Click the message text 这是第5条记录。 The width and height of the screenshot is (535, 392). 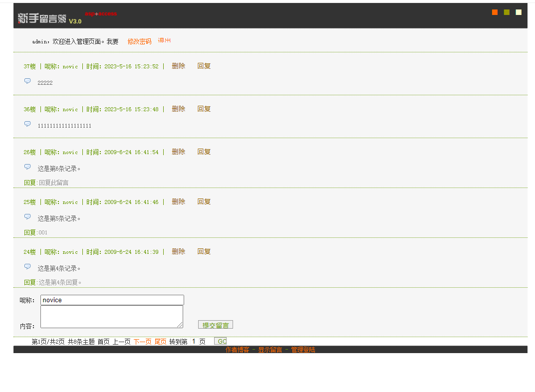(x=59, y=218)
